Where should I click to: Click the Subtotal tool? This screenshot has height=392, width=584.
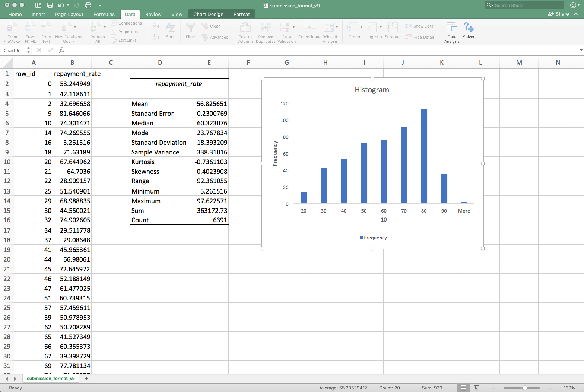pos(392,31)
